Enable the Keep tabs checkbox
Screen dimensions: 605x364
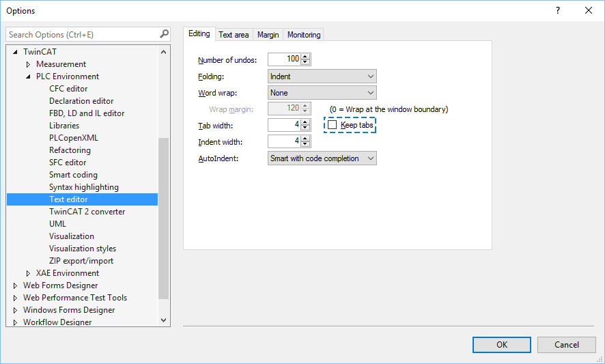tap(333, 125)
